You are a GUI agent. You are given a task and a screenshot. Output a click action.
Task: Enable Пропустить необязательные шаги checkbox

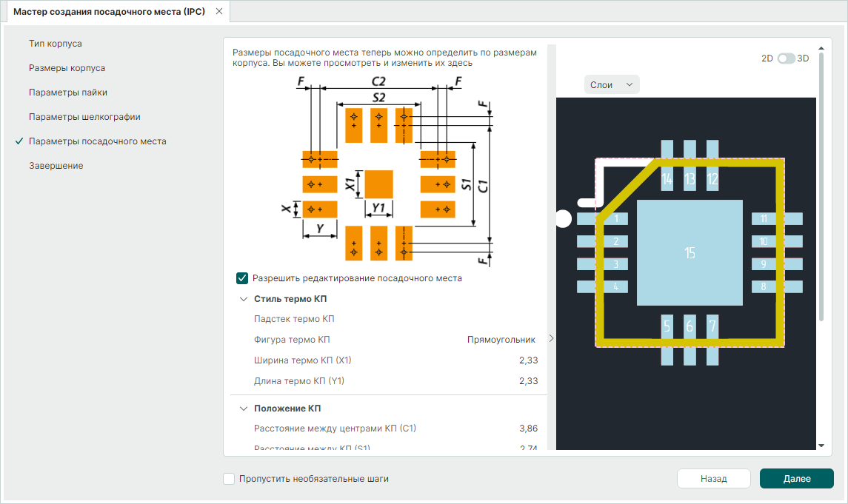pyautogui.click(x=230, y=479)
